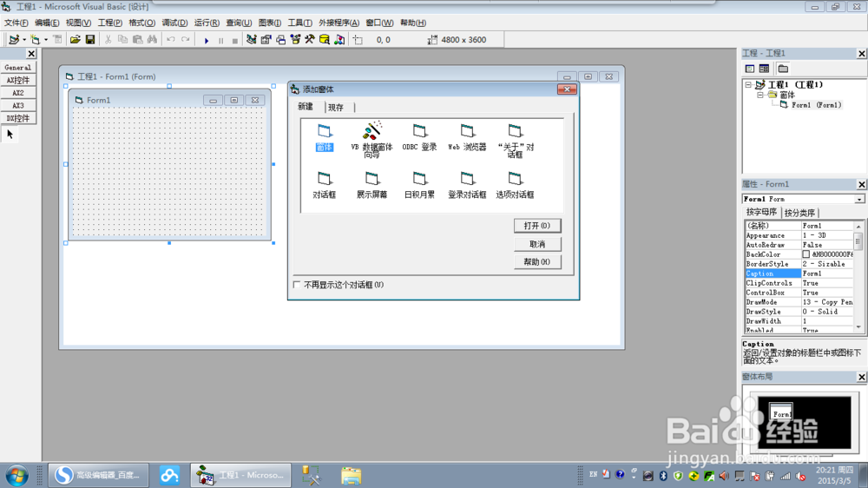Open Data View Window toolbar icon

click(325, 39)
